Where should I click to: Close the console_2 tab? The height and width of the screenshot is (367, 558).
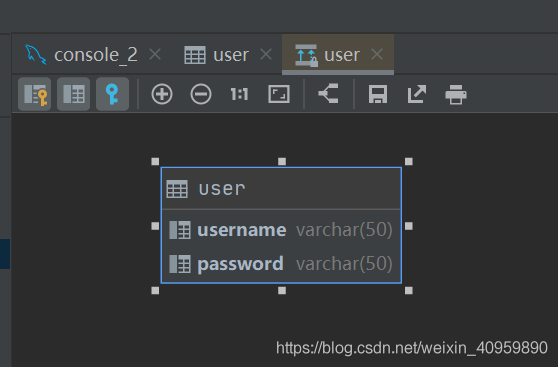(x=155, y=54)
